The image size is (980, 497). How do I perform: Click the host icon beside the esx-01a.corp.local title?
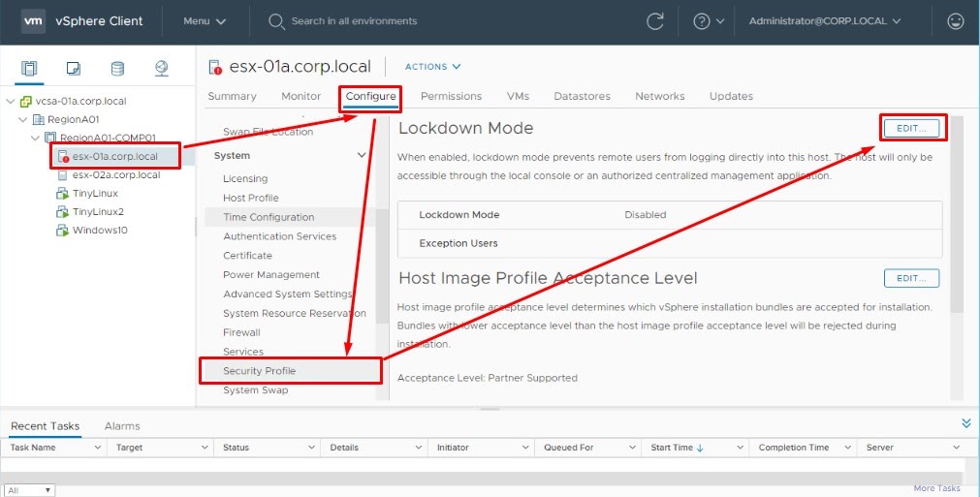coord(215,67)
